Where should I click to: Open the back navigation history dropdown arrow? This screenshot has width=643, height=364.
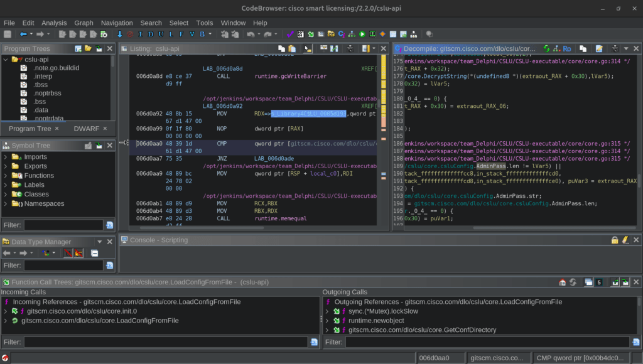point(31,35)
